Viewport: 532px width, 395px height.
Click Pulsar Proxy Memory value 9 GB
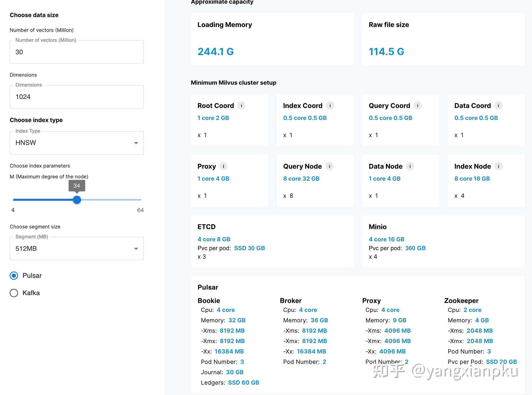pos(399,320)
